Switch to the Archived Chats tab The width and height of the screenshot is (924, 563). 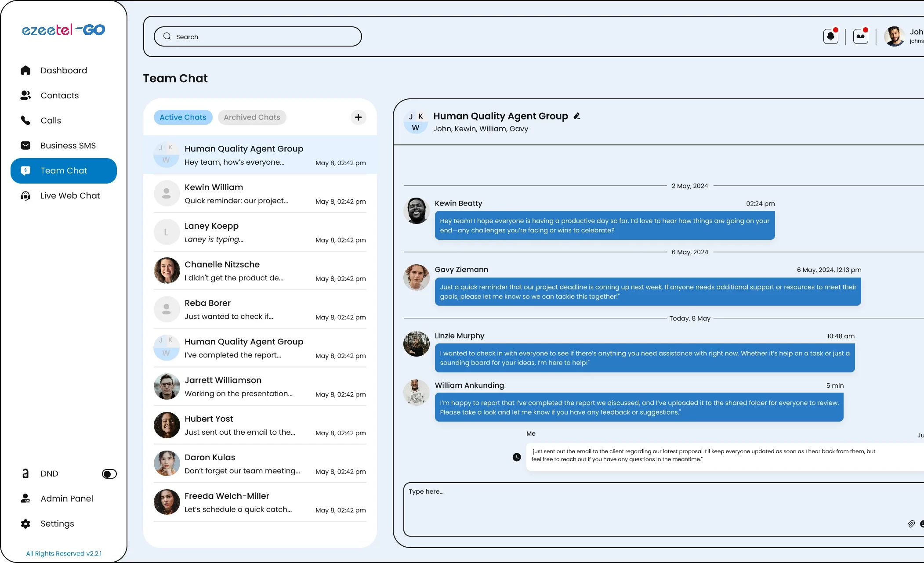(x=252, y=117)
